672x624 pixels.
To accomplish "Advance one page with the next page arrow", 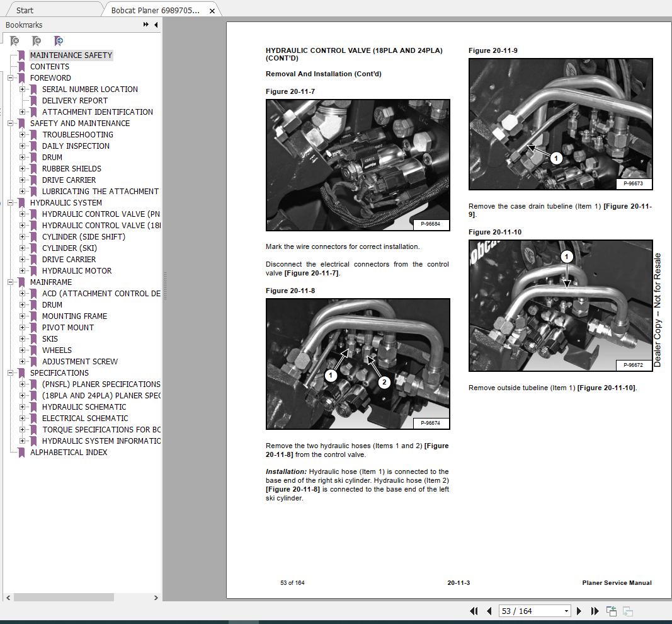I will [x=579, y=611].
